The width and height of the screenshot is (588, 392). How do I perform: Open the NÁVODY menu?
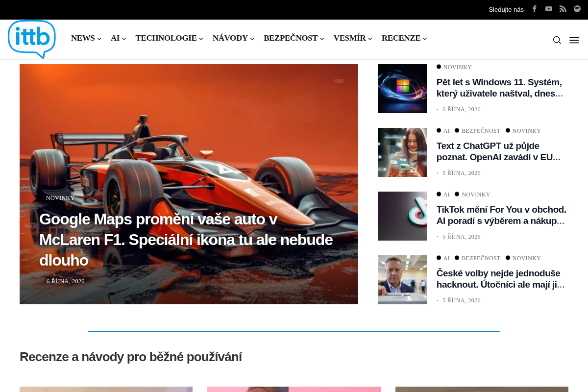point(230,38)
